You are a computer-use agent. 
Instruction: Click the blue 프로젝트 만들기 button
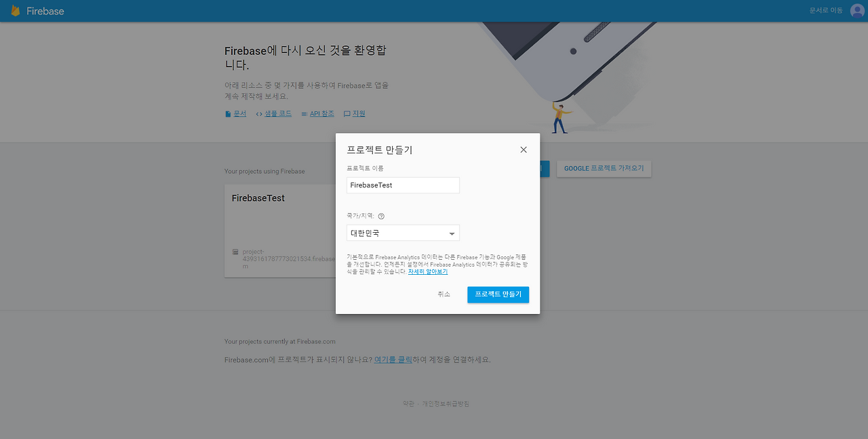(498, 294)
